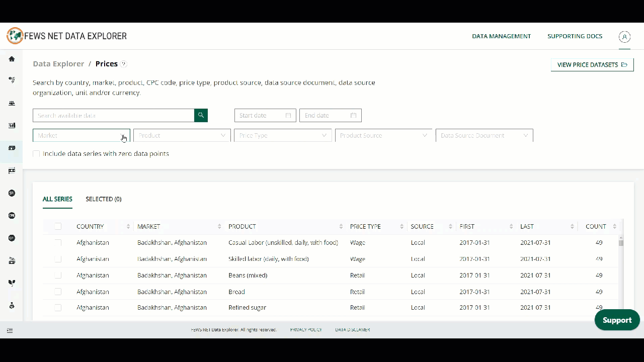Open the Market dropdown
The image size is (644, 362).
81,135
